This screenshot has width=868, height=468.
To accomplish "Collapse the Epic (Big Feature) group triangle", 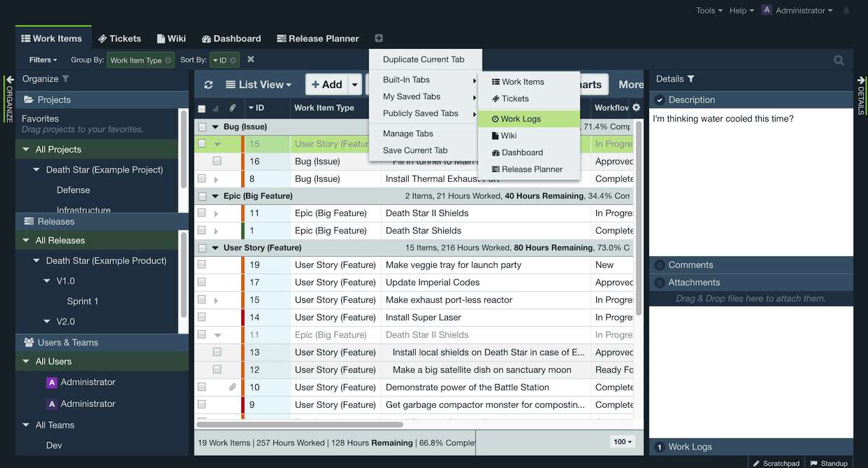I will [x=216, y=197].
